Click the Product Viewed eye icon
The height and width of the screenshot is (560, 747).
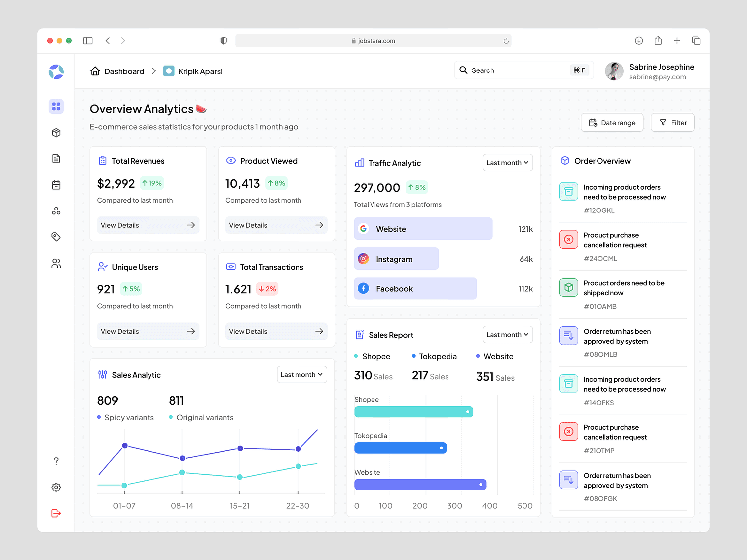[231, 161]
